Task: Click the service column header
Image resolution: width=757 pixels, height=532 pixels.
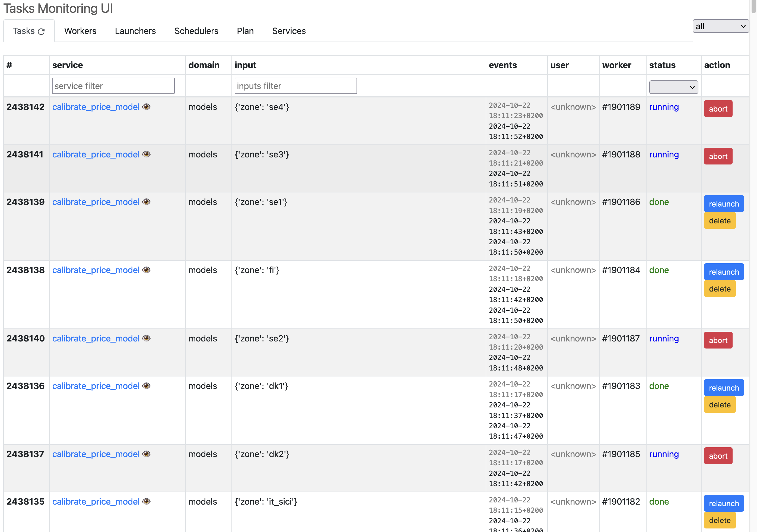Action: point(68,65)
